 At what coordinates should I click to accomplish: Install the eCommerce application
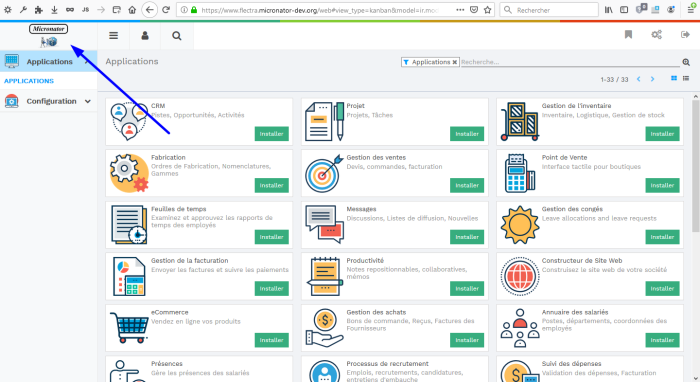pos(271,340)
